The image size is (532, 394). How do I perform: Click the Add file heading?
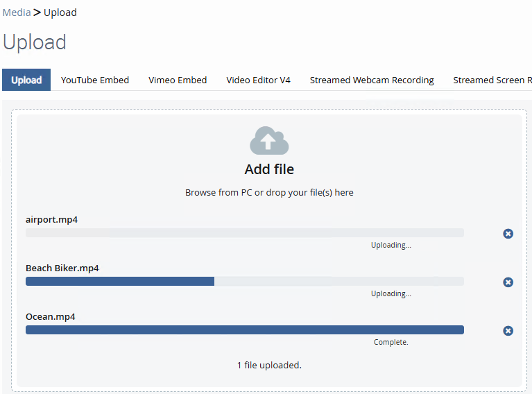(x=269, y=169)
